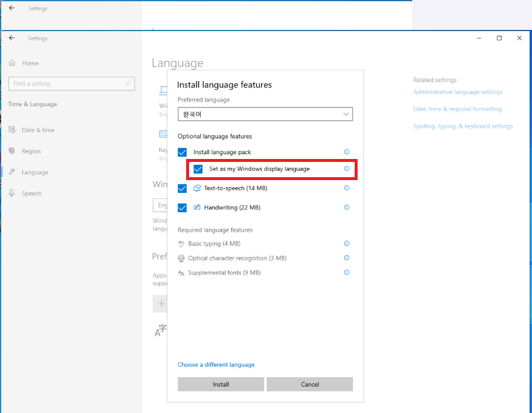Viewport: 532px width, 413px height.
Task: Click info icon for Basic typing
Action: coord(346,243)
